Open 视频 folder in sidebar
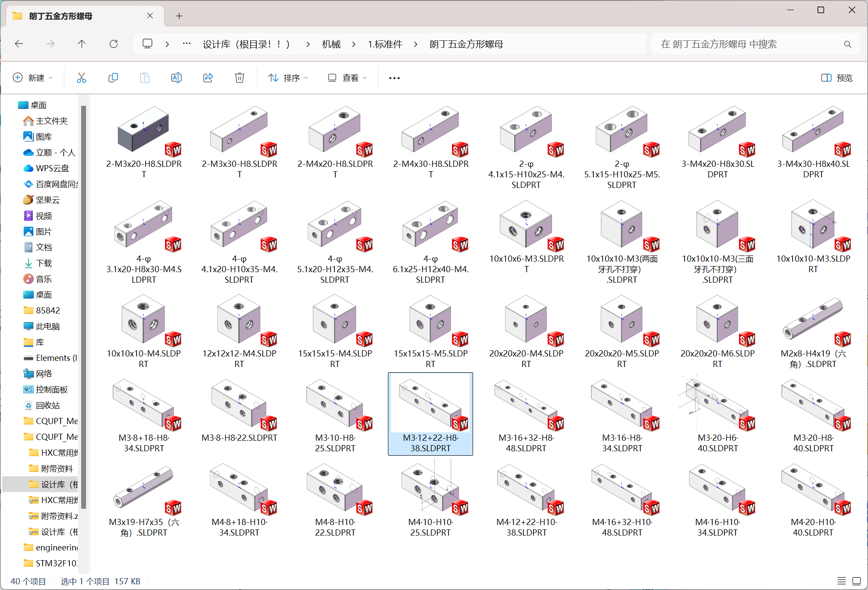This screenshot has height=590, width=868. pyautogui.click(x=38, y=216)
